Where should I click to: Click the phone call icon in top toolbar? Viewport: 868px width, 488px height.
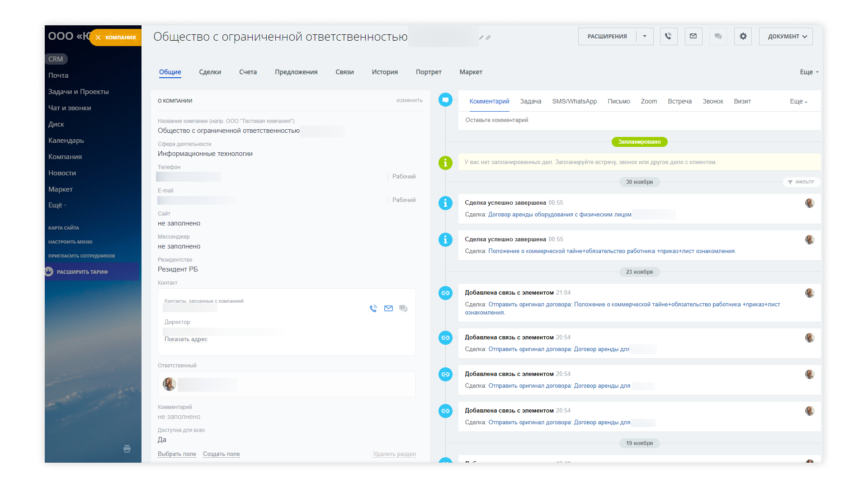(668, 36)
